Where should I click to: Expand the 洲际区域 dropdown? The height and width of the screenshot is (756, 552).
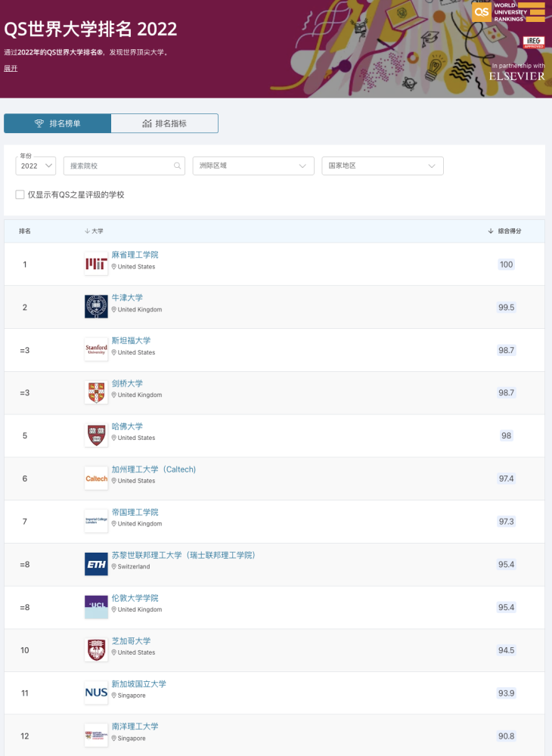253,166
